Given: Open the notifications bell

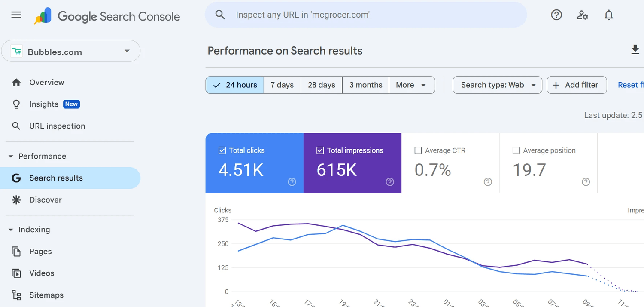Looking at the screenshot, I should 609,15.
